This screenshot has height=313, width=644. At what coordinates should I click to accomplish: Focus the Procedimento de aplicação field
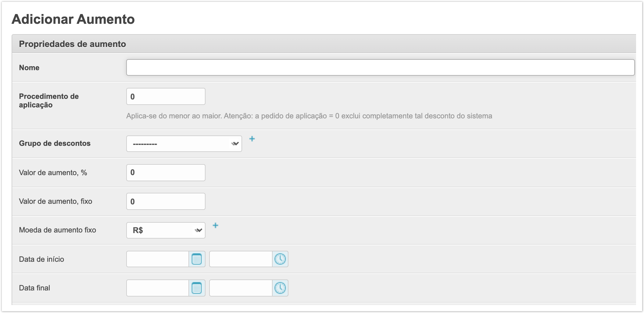pyautogui.click(x=166, y=97)
